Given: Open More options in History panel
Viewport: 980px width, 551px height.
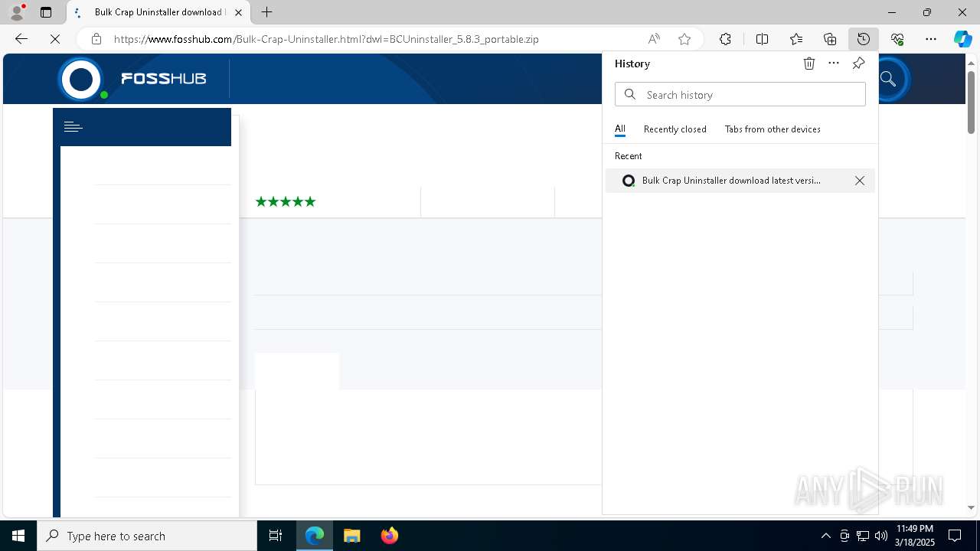Looking at the screenshot, I should tap(834, 64).
